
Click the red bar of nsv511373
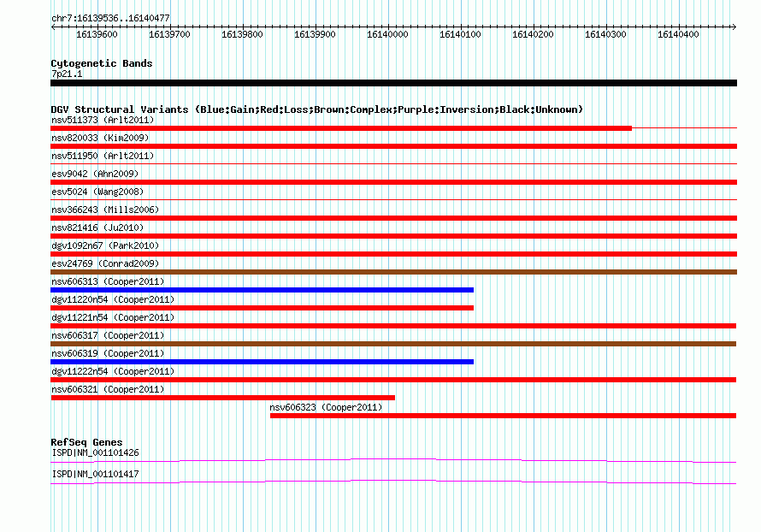341,128
